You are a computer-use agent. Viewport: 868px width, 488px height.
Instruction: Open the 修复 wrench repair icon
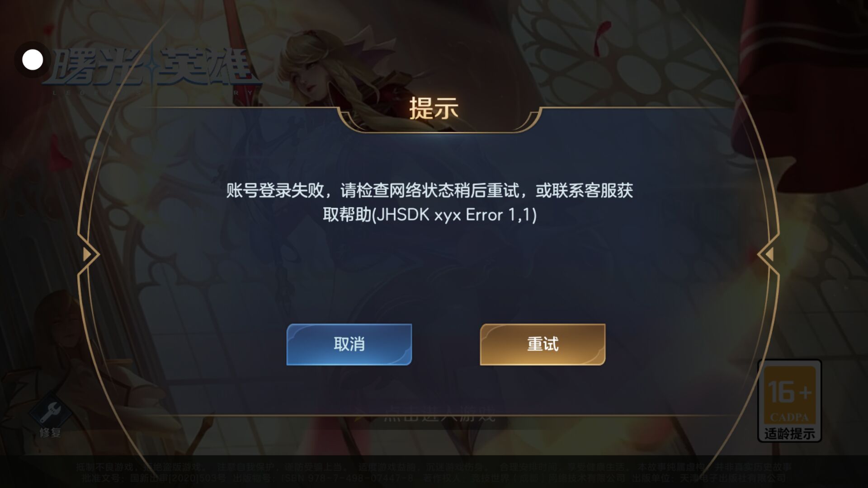50,412
